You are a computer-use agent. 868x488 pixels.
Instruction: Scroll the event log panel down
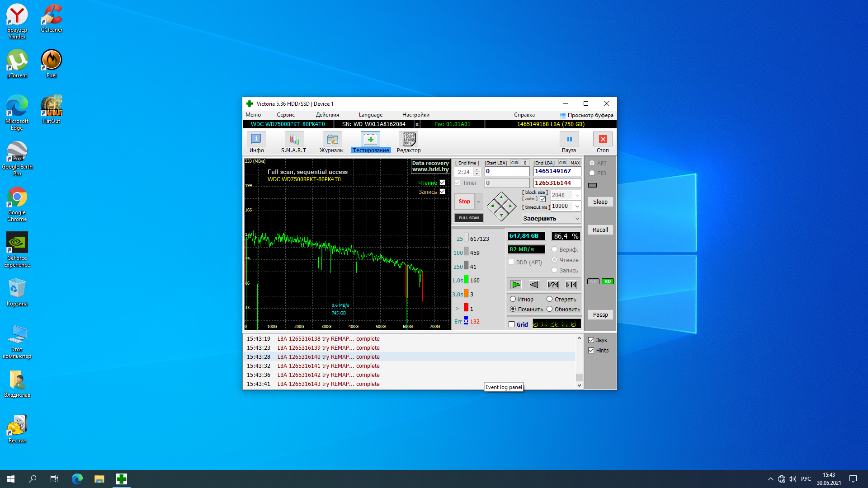tap(579, 387)
